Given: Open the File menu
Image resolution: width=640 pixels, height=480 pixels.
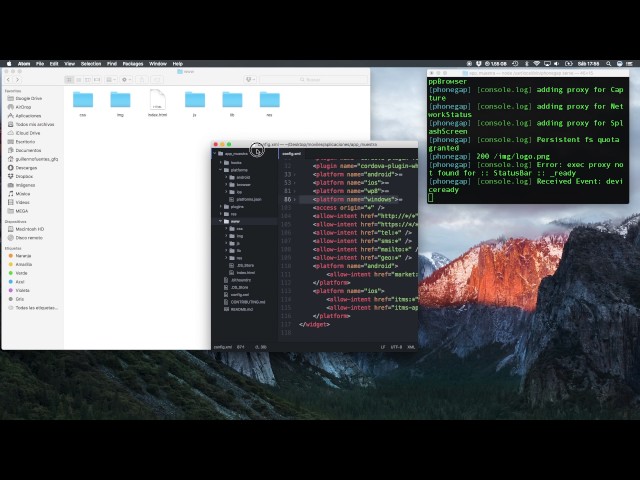Looking at the screenshot, I should (x=40, y=64).
